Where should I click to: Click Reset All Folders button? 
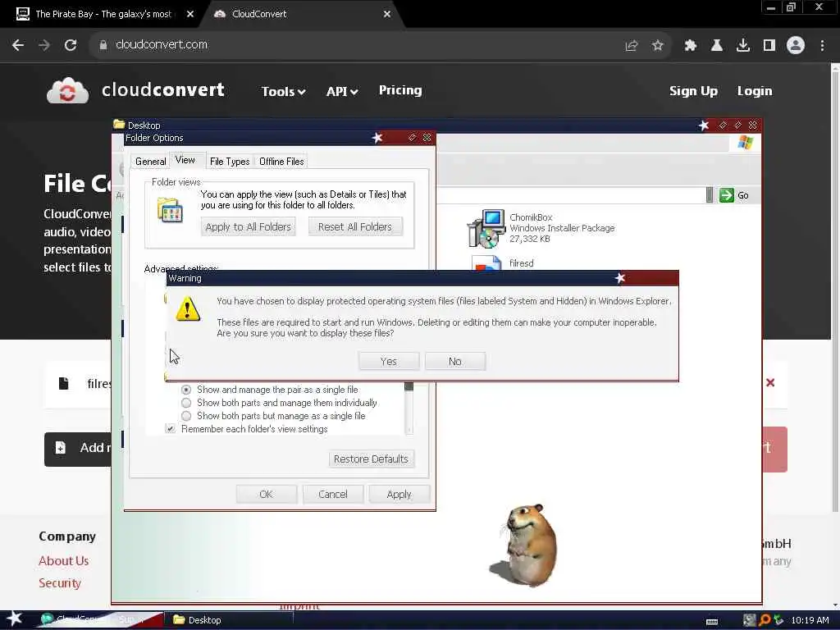pos(354,226)
